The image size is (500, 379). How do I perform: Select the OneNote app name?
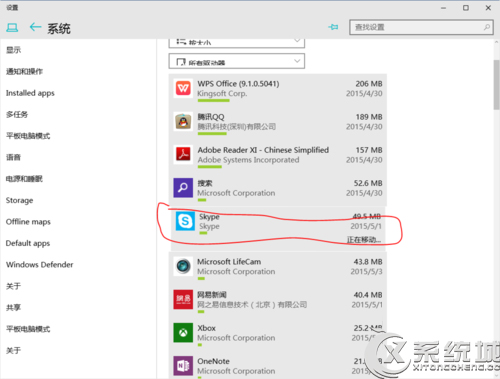point(213,361)
